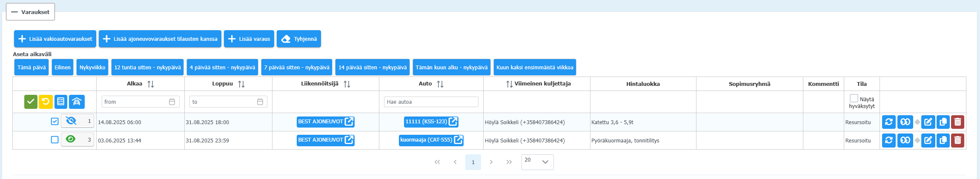Click the Hae autoa search field
980x179 pixels.
pos(431,102)
